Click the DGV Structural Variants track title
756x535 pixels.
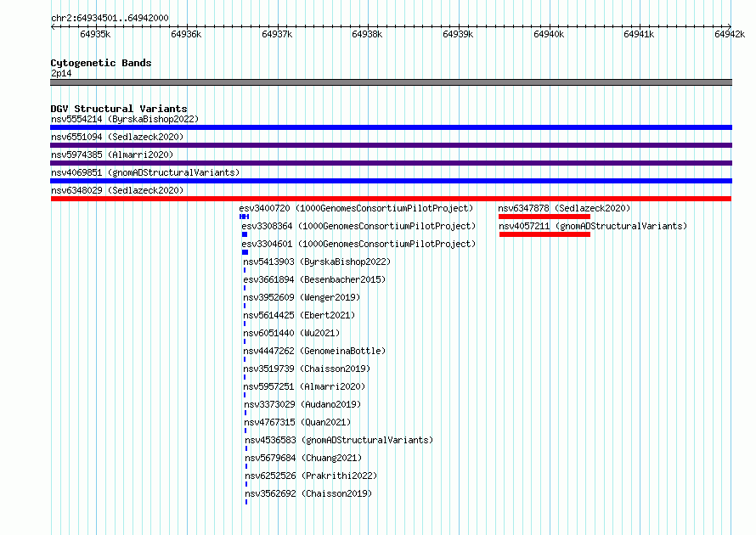point(119,109)
